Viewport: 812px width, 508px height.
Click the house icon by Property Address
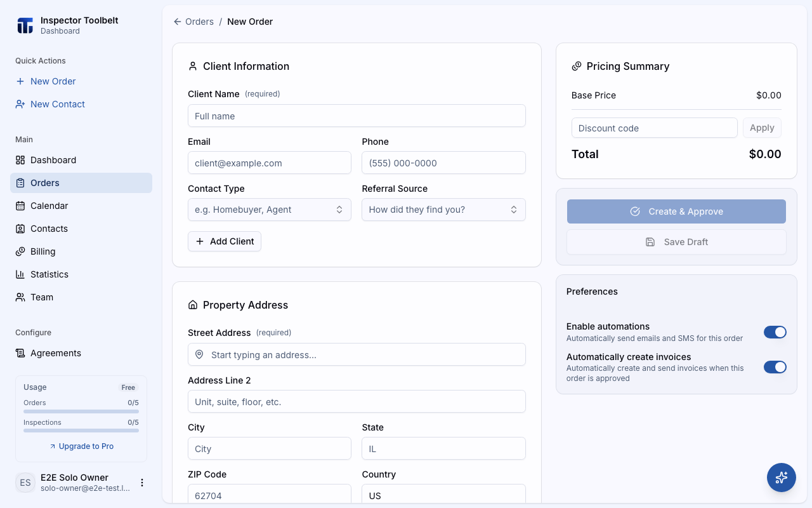tap(193, 305)
